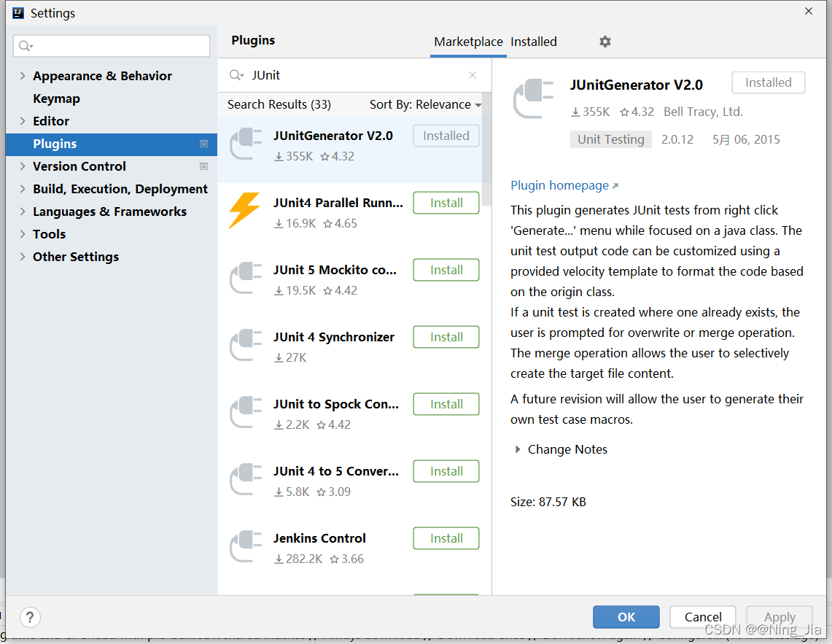Click the JUnit plugin search text field

click(356, 75)
